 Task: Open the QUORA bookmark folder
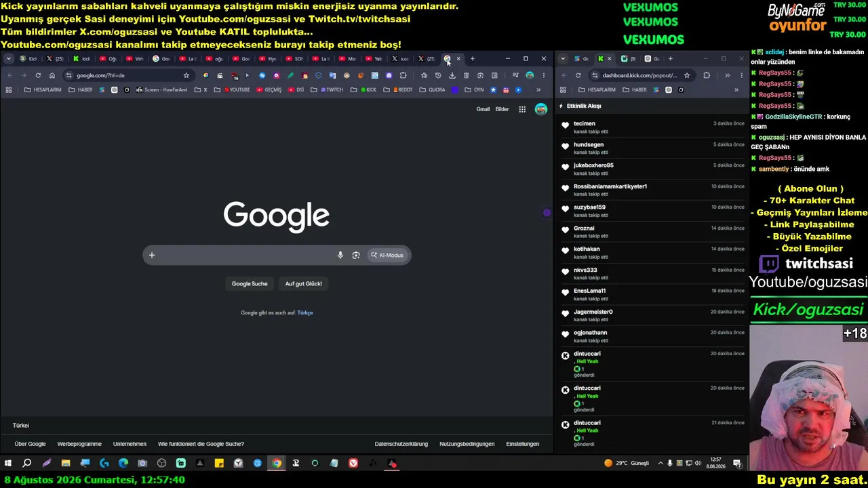tap(432, 89)
